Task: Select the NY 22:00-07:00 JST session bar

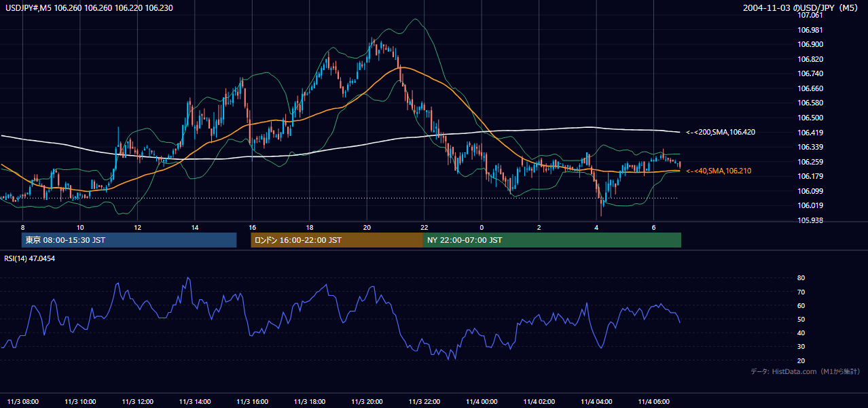Action: point(552,240)
